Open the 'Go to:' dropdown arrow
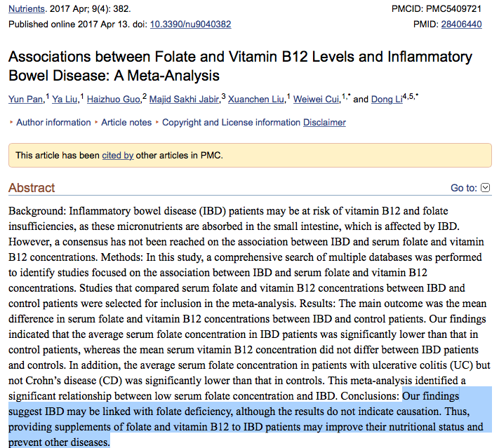The image size is (499, 448). 484,188
